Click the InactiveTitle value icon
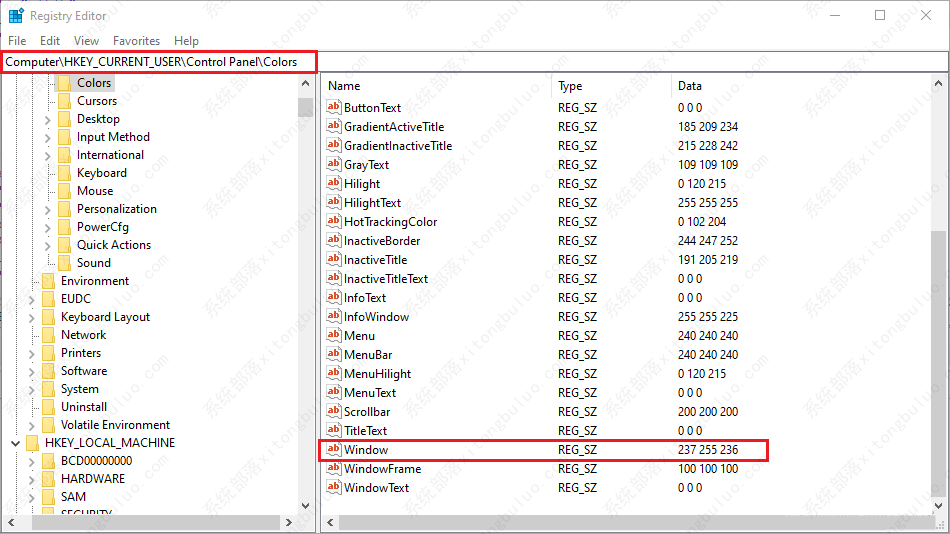The image size is (950, 534). point(333,259)
